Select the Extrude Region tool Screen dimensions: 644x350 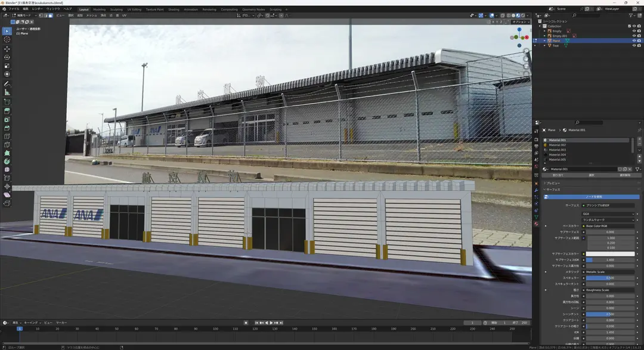[7, 111]
